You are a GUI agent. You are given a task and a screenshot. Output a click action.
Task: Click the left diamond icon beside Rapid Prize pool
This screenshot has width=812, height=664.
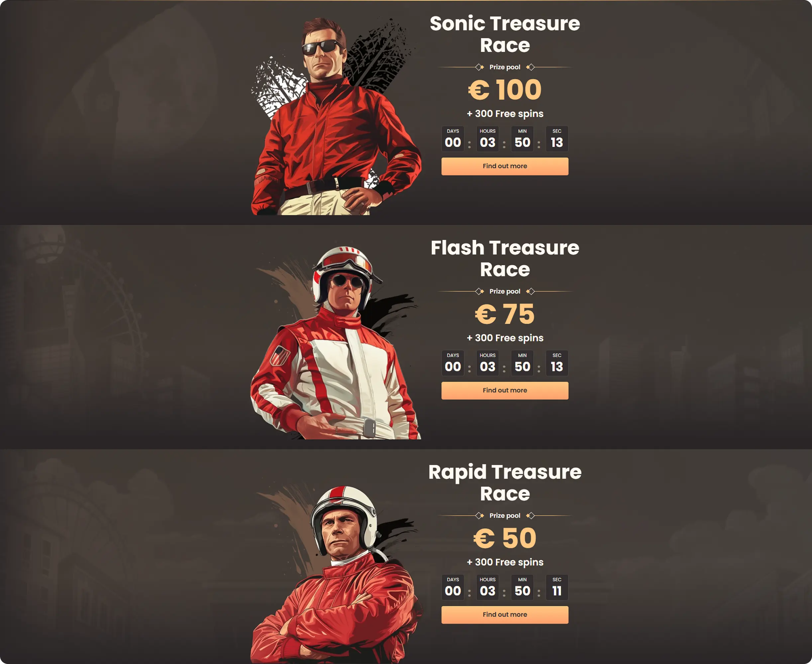[x=479, y=516]
